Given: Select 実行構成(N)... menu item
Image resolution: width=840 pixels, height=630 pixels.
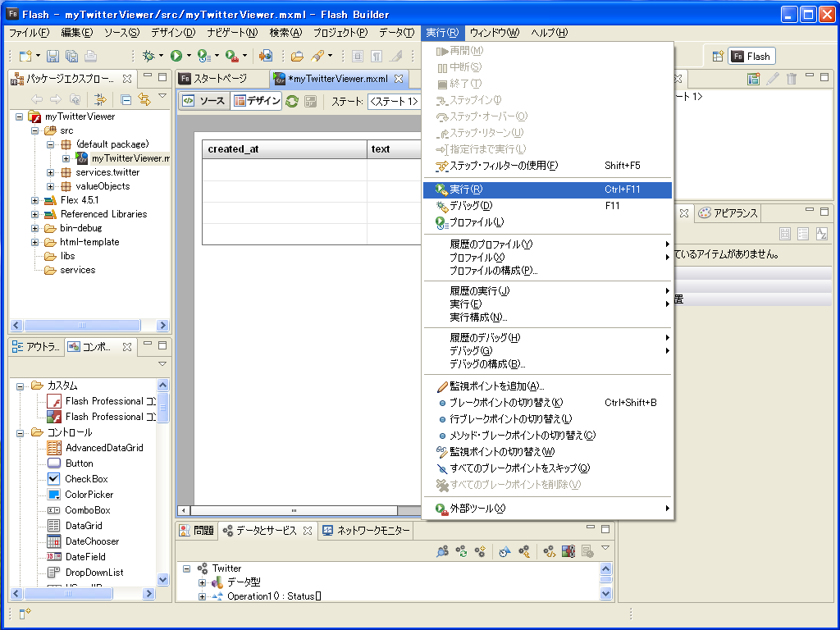Looking at the screenshot, I should (547, 317).
